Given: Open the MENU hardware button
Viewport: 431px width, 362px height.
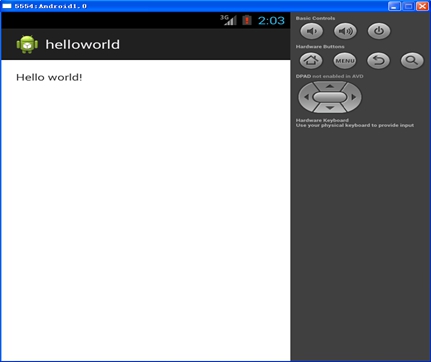Looking at the screenshot, I should (345, 61).
